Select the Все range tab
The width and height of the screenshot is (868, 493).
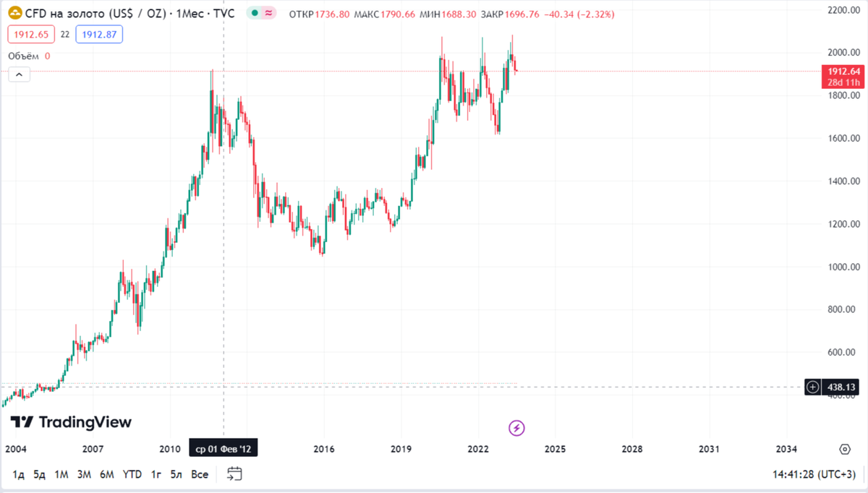click(200, 475)
